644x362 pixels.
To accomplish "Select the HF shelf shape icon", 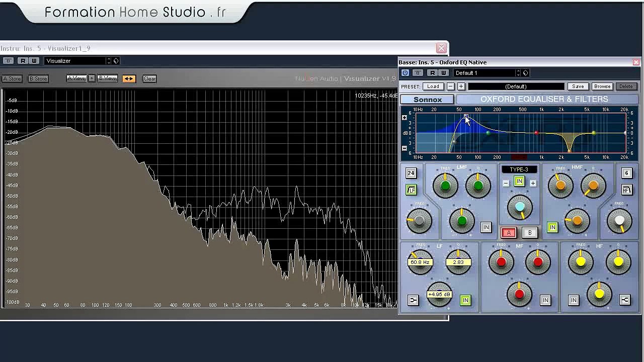I will (625, 300).
